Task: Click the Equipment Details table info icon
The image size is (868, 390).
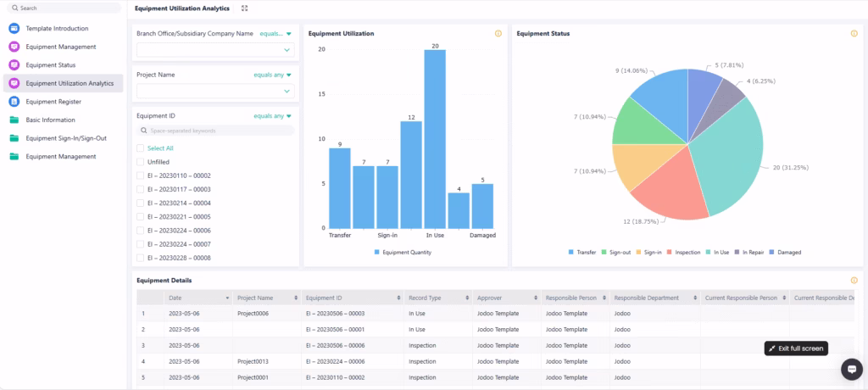Action: point(854,281)
